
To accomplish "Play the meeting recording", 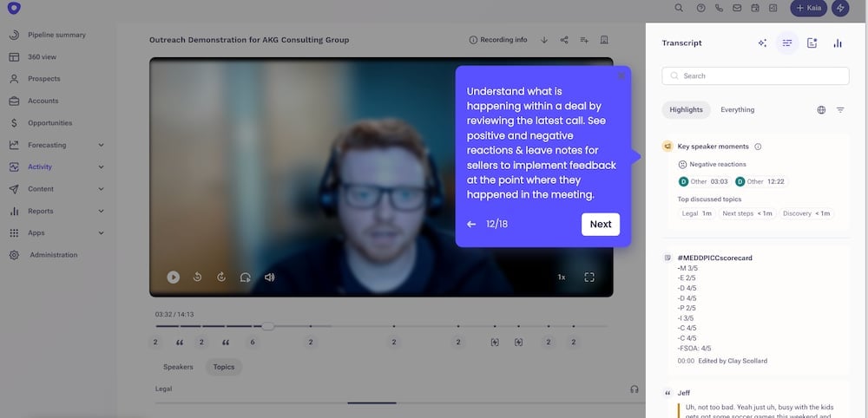I will (x=174, y=277).
